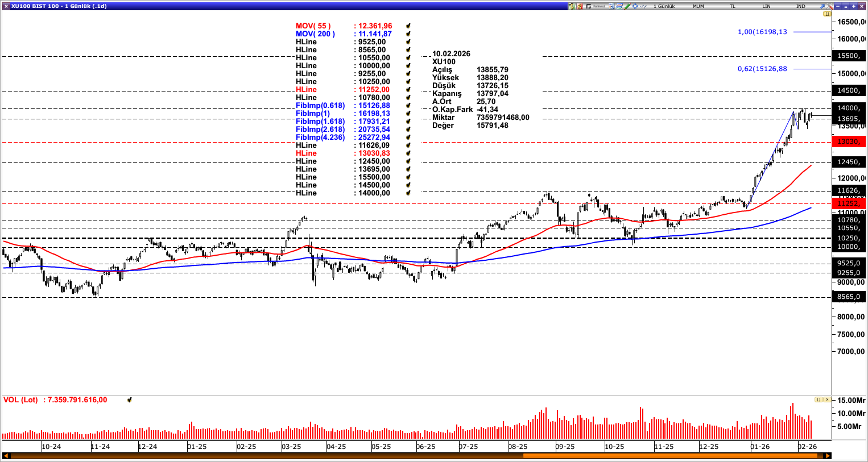Image resolution: width=868 pixels, height=462 pixels.
Task: Open the MUM chart type selector
Action: [x=698, y=6]
